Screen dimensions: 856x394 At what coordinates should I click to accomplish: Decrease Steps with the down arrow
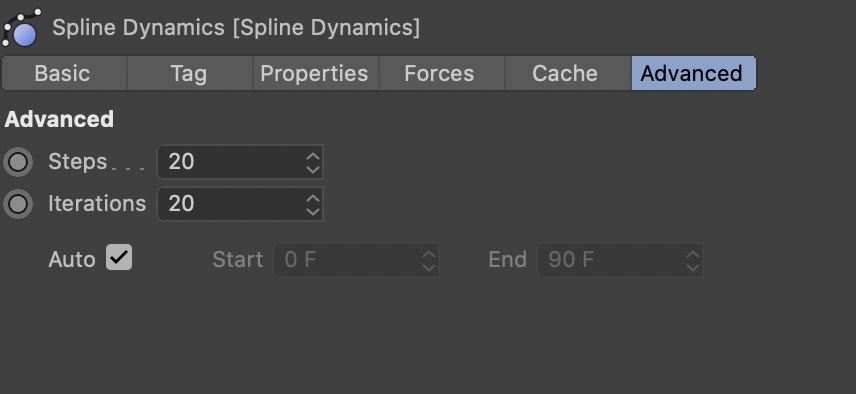(312, 169)
